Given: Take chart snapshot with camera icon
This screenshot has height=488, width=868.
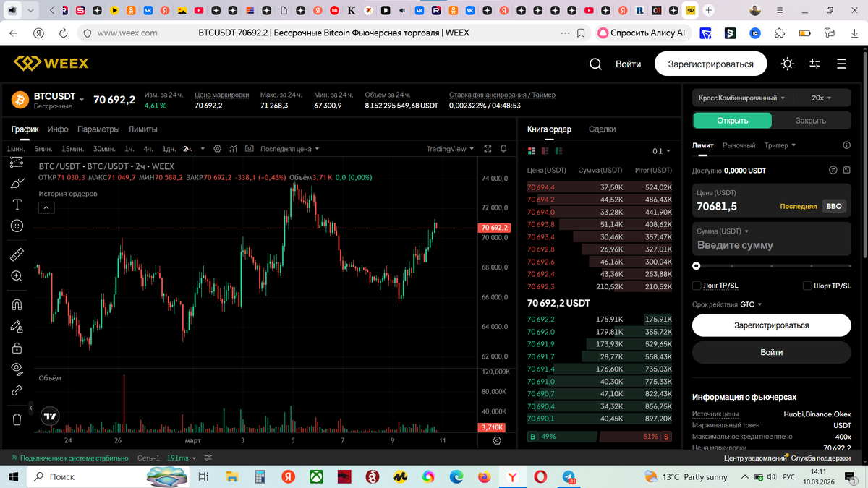Looking at the screenshot, I should [250, 149].
